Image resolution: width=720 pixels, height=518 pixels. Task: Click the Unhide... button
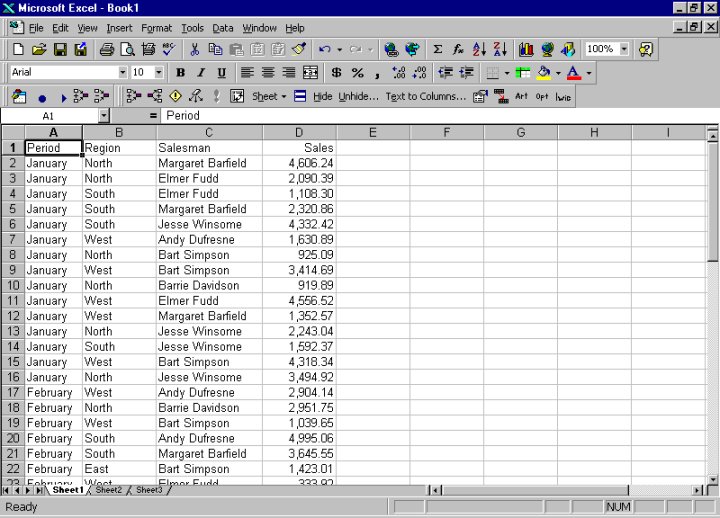(x=359, y=96)
